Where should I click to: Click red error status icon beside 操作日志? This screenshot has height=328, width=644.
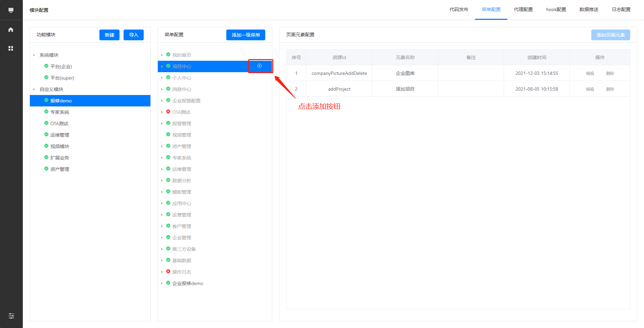point(168,272)
